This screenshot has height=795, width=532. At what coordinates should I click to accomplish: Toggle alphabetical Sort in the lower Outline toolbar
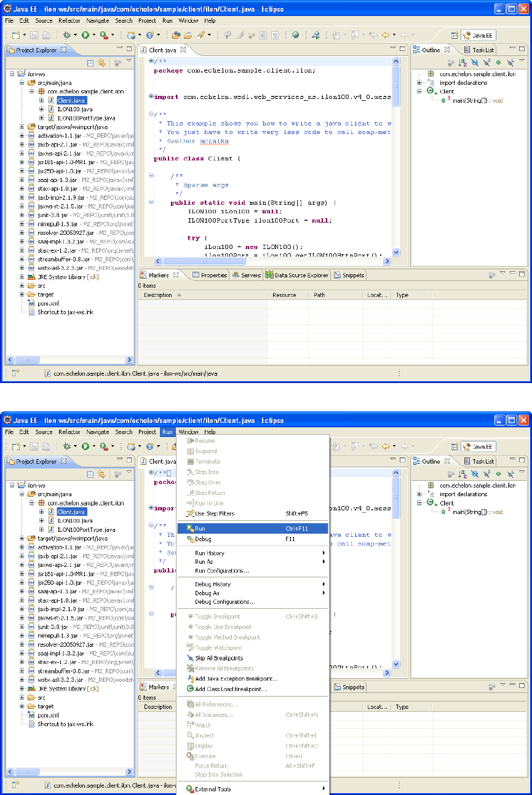pyautogui.click(x=463, y=475)
